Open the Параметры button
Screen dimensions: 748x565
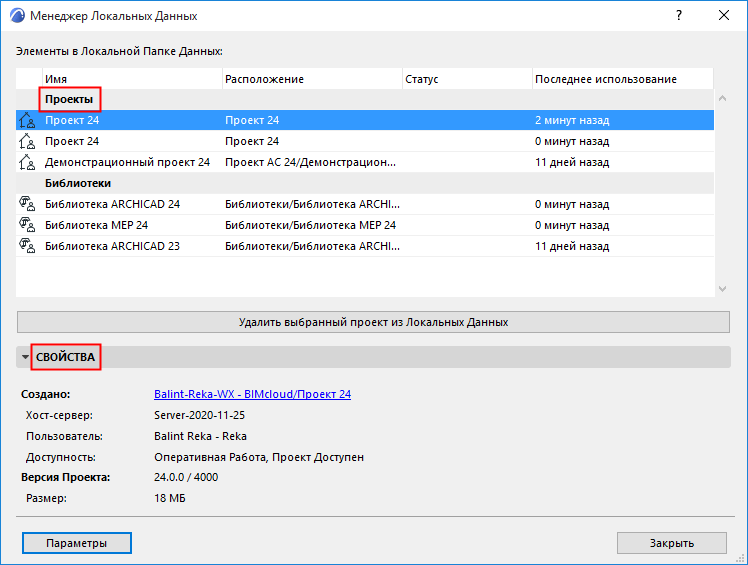(x=77, y=543)
